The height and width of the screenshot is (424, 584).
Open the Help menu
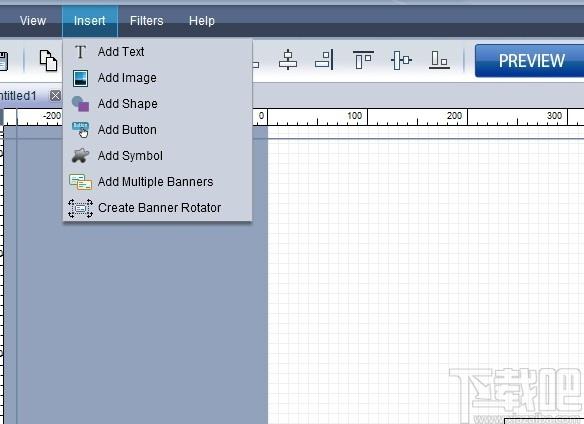pos(201,21)
